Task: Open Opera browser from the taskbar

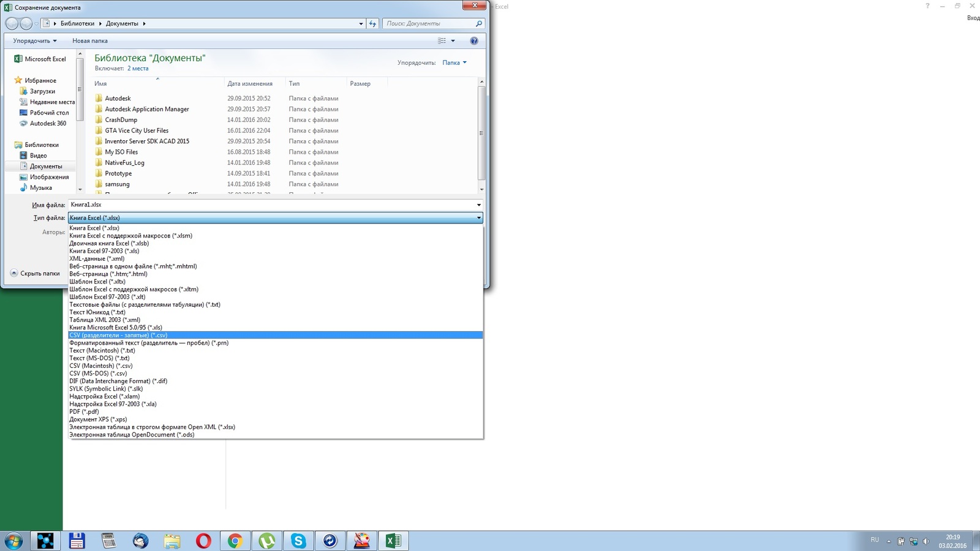Action: pos(203,541)
